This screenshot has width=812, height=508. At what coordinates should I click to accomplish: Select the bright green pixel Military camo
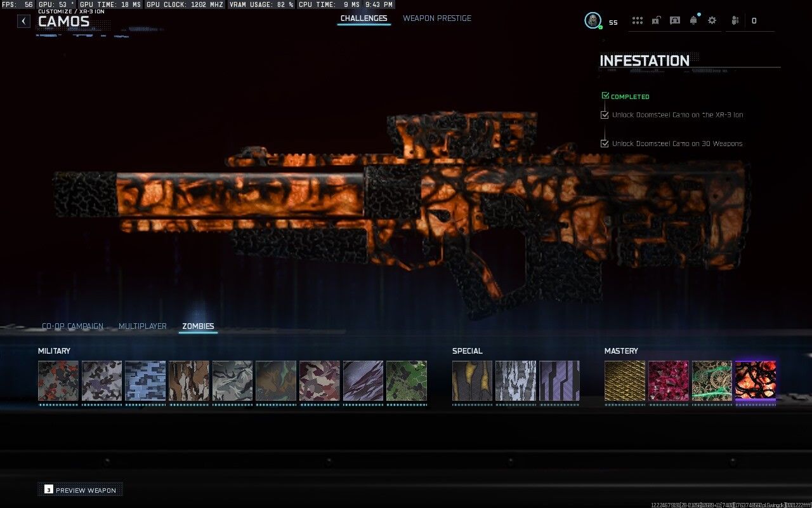pos(407,381)
